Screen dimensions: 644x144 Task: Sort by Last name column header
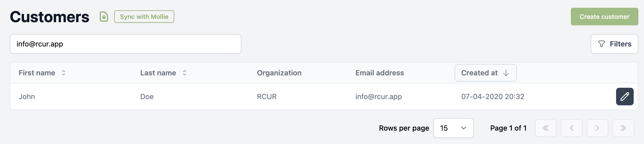tap(158, 73)
